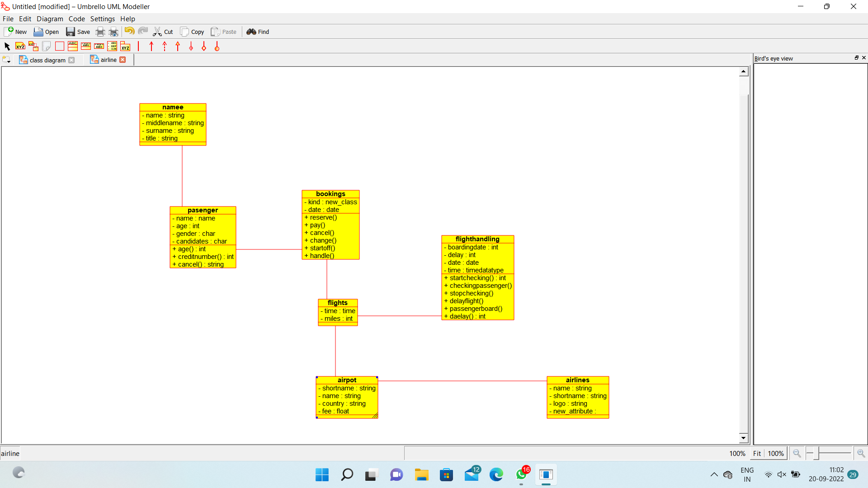Viewport: 868px width, 488px height.
Task: Toggle the muted speaker tray icon
Action: (782, 474)
